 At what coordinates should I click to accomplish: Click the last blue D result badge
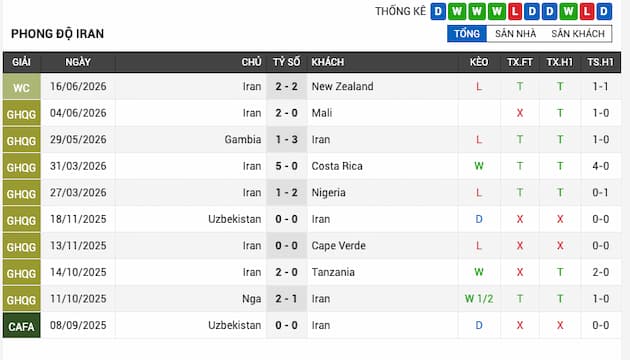click(x=604, y=12)
